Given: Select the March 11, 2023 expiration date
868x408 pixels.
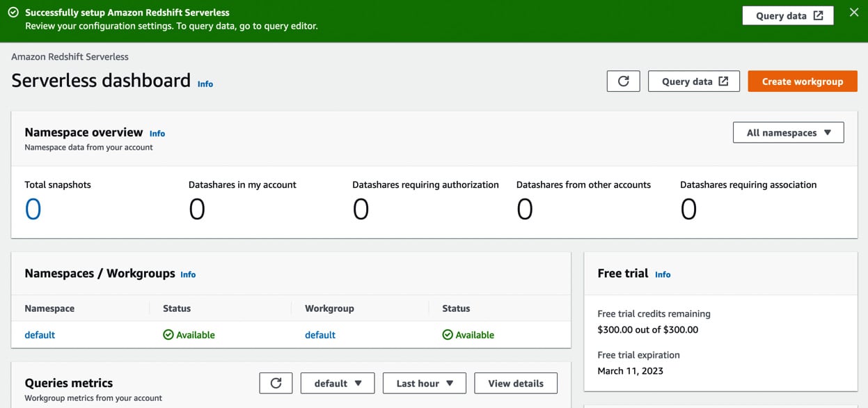Looking at the screenshot, I should tap(631, 371).
